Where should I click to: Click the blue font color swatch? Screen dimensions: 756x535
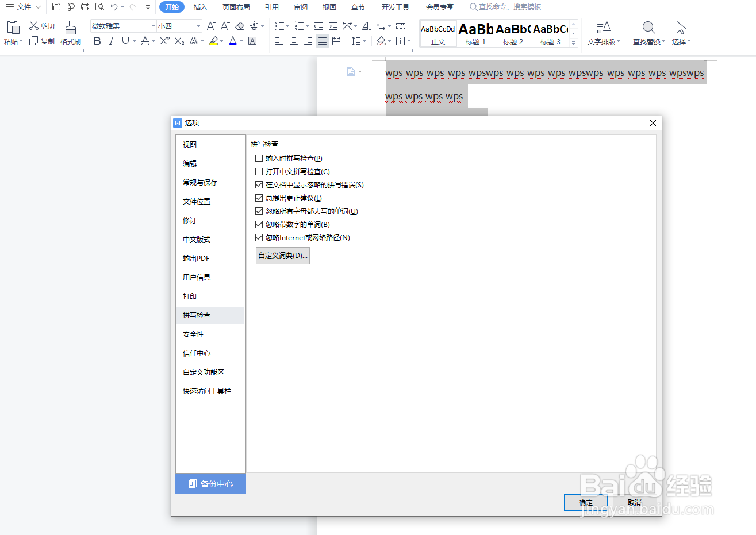click(232, 41)
